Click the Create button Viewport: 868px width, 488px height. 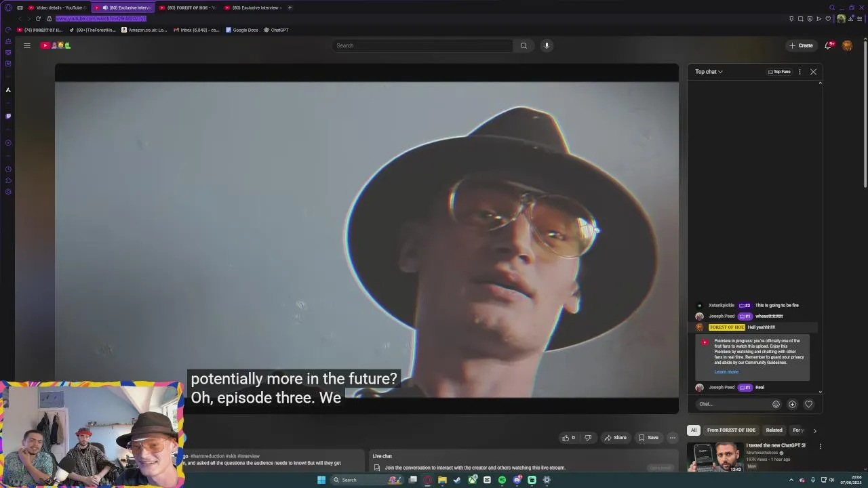click(801, 45)
